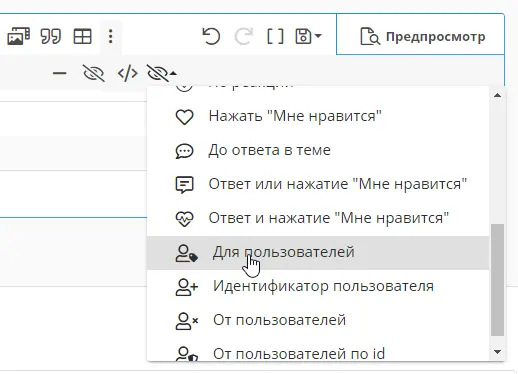The width and height of the screenshot is (518, 374).
Task: Insert media gallery image icon
Action: [x=19, y=36]
